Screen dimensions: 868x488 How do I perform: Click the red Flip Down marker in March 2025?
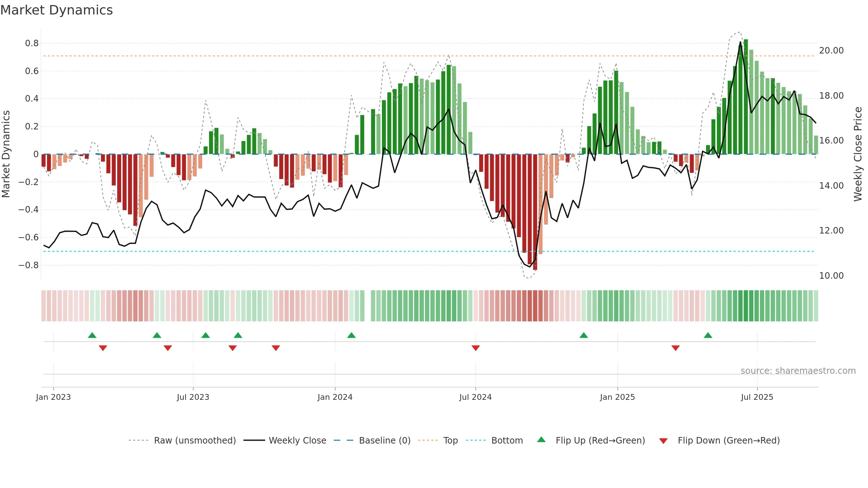pyautogui.click(x=676, y=348)
